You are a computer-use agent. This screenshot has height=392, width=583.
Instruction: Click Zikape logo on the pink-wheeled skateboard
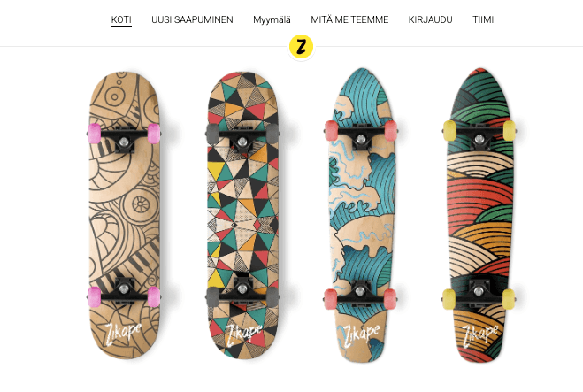123,334
